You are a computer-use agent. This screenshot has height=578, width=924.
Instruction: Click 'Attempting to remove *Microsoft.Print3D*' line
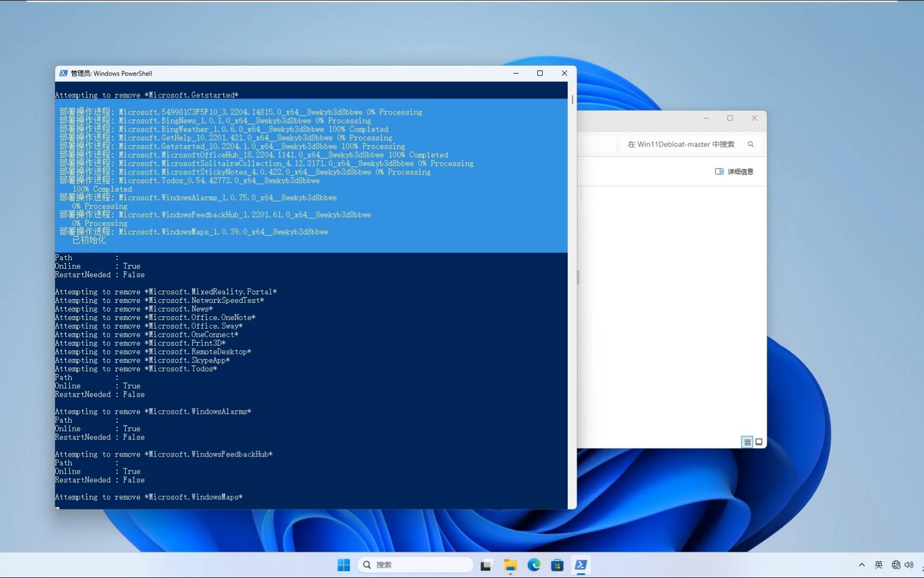pos(140,343)
